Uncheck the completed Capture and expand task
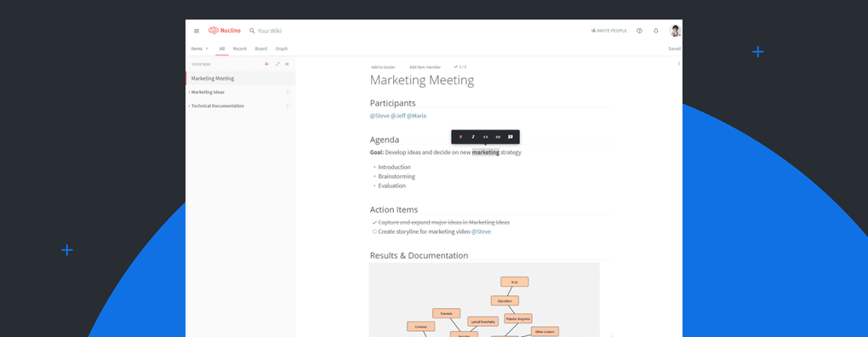 click(x=374, y=222)
